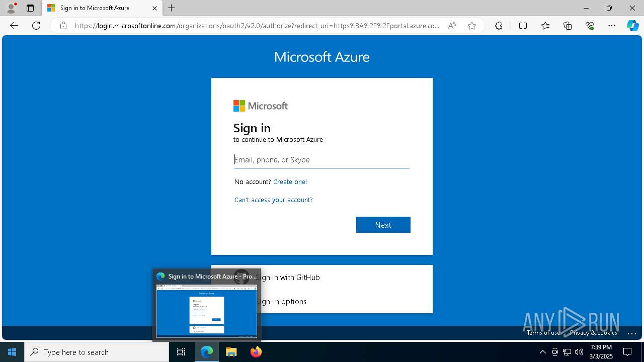Viewport: 644px width, 362px height.
Task: Open the Edge Settings and more menu
Action: [x=612, y=26]
